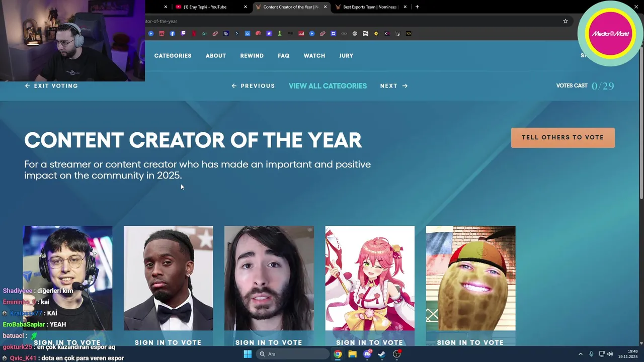Open the clock showing 19:48
644x362 pixels.
click(x=628, y=354)
